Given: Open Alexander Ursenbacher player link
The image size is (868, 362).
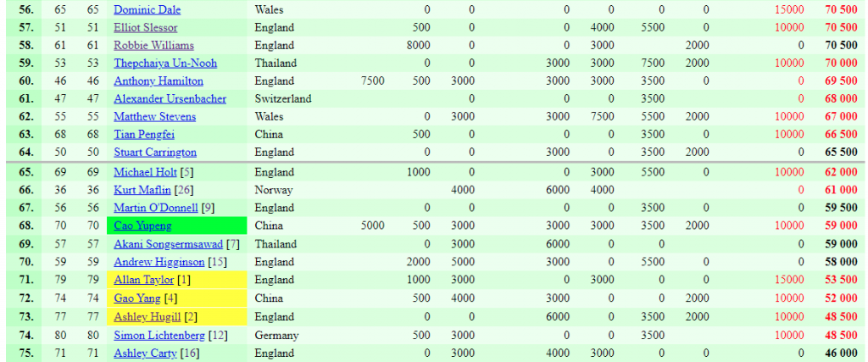Looking at the screenshot, I should pos(170,99).
